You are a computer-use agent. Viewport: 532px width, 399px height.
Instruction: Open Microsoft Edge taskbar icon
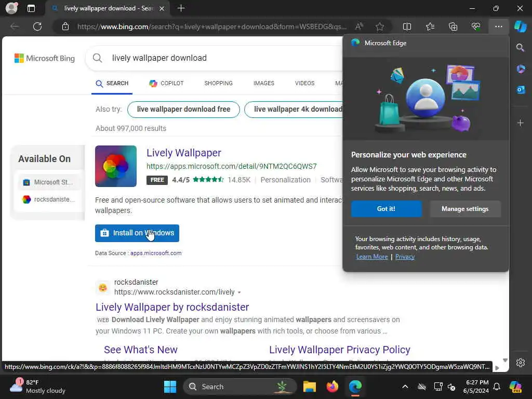(355, 387)
